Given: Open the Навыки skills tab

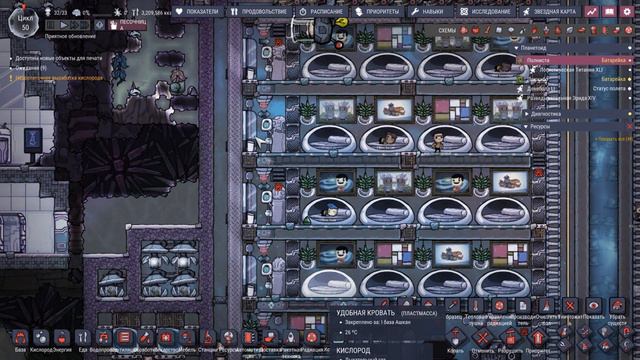Looking at the screenshot, I should tap(428, 12).
